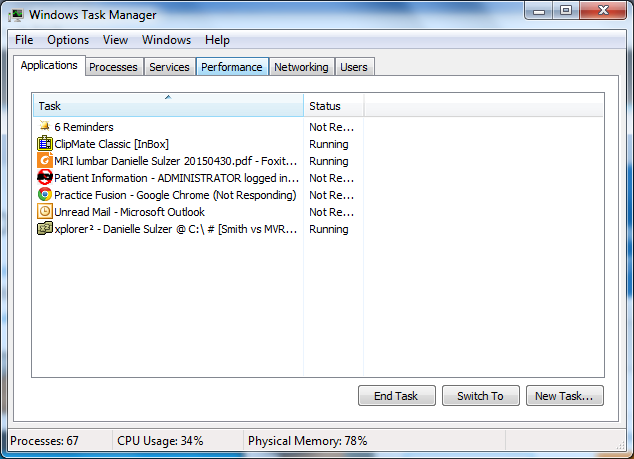The image size is (634, 459).
Task: Select Unread Mail Microsoft Outlook task
Action: 129,212
